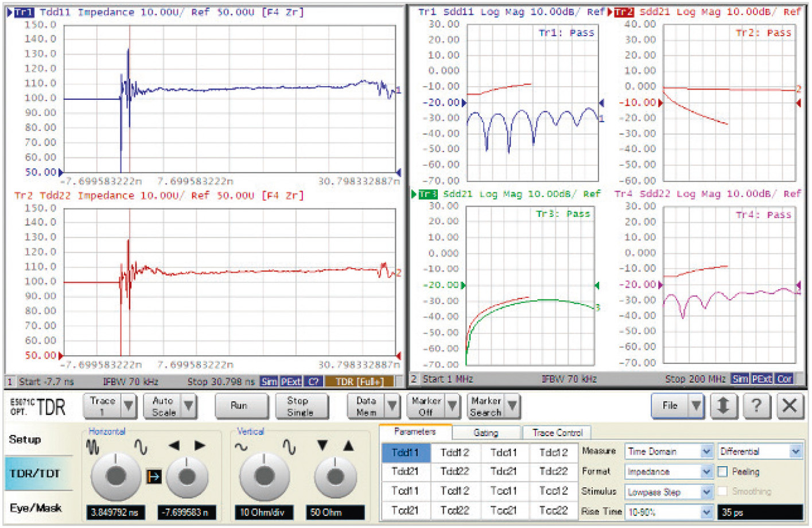Click the 3.849792 ns horizontal scale field
Viewport: 812px width, 528px height.
coord(116,513)
